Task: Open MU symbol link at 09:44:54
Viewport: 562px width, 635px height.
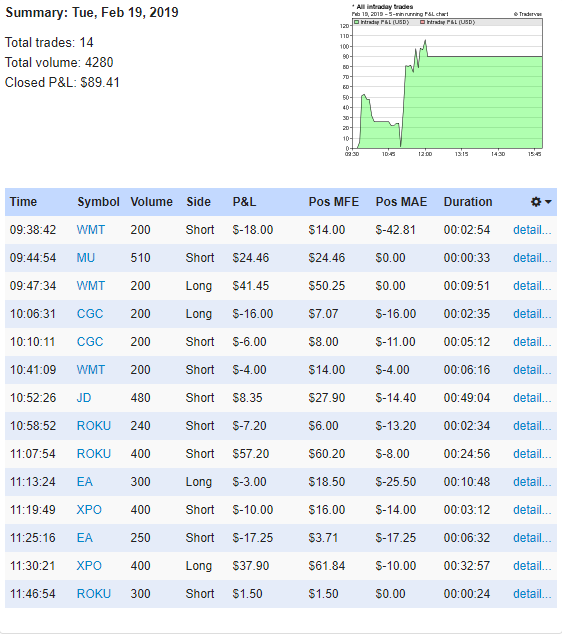Action: pos(86,258)
